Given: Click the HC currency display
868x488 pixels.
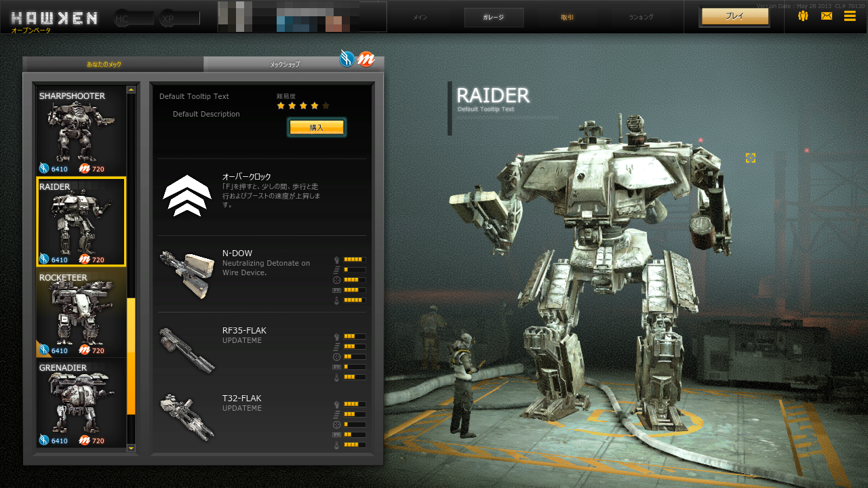Looking at the screenshot, I should point(134,19).
